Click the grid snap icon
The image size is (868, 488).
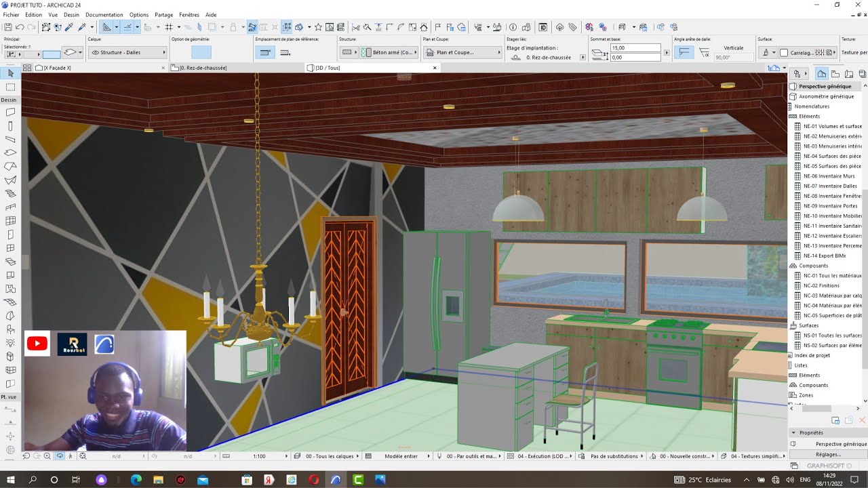tap(169, 27)
